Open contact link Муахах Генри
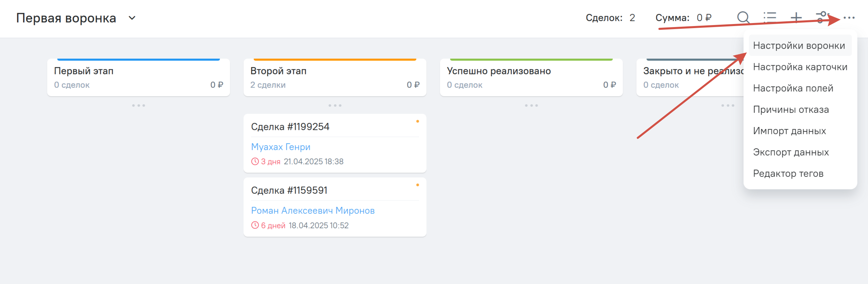Viewport: 868px width, 284px height. pyautogui.click(x=281, y=147)
